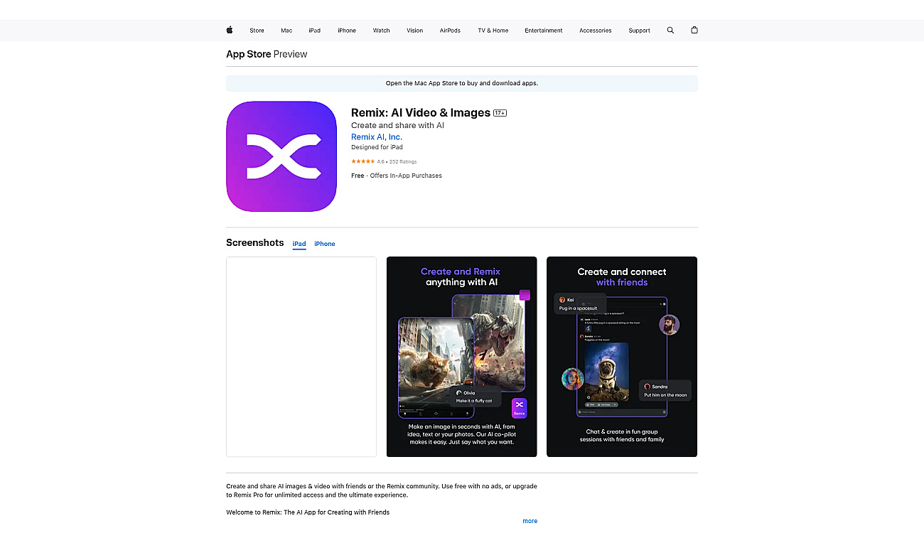Screen dimensions: 924x560
Task: Click the Screenshots section heading
Action: point(254,243)
